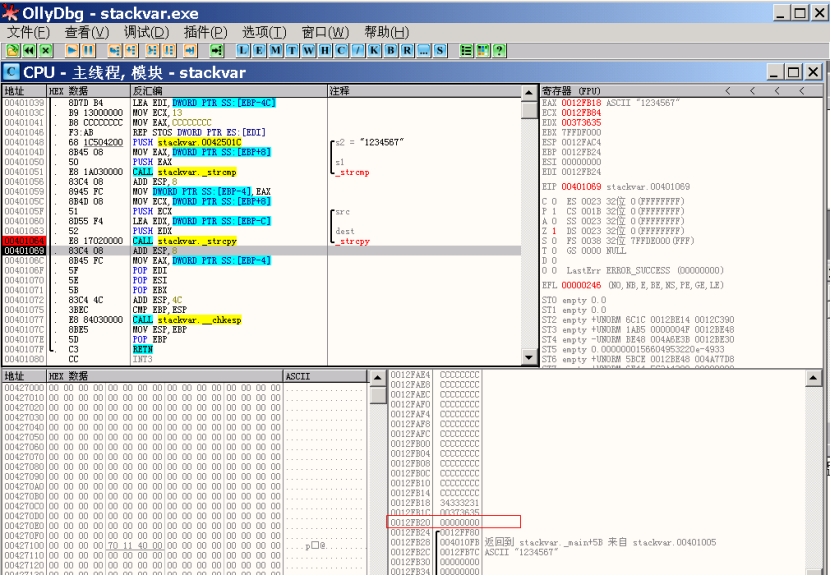
Task: Click the Help question mark toolbar icon
Action: [x=498, y=50]
